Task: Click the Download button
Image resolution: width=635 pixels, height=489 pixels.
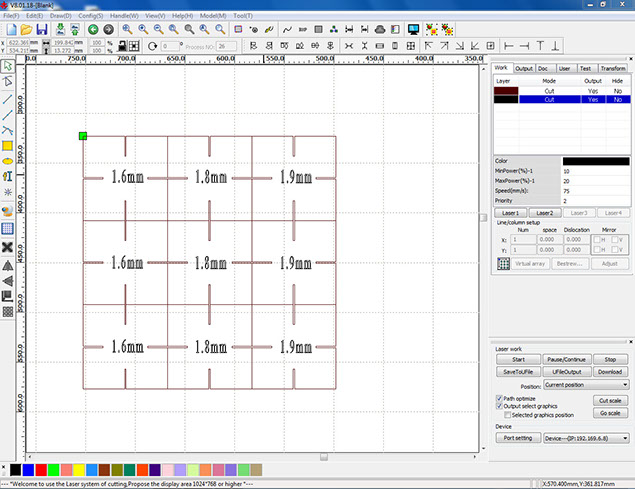Action: [x=610, y=372]
